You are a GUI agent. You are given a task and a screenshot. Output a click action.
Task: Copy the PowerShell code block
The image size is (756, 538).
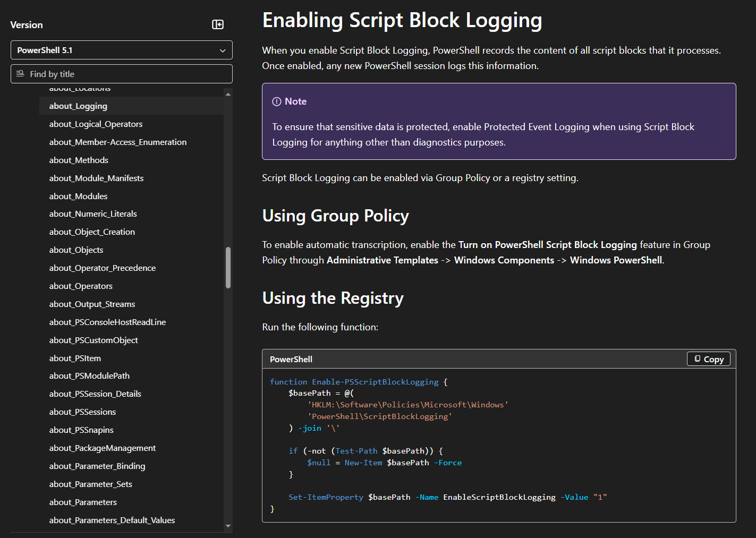pos(709,359)
